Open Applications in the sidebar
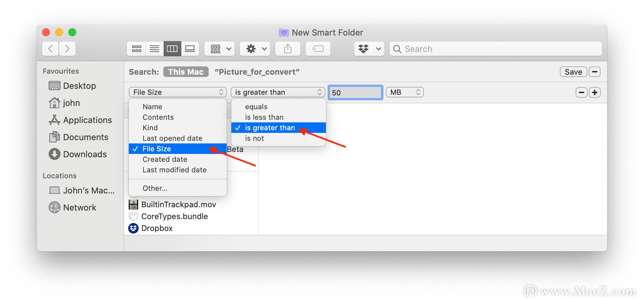 pyautogui.click(x=87, y=120)
